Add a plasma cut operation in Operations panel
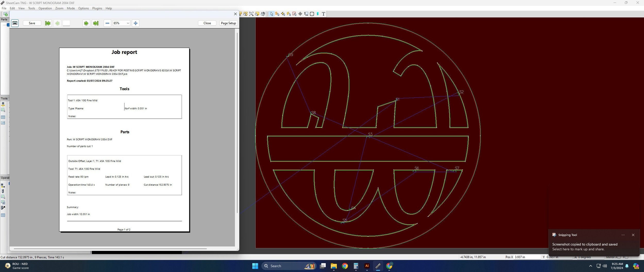The image size is (644, 272). (x=3, y=186)
